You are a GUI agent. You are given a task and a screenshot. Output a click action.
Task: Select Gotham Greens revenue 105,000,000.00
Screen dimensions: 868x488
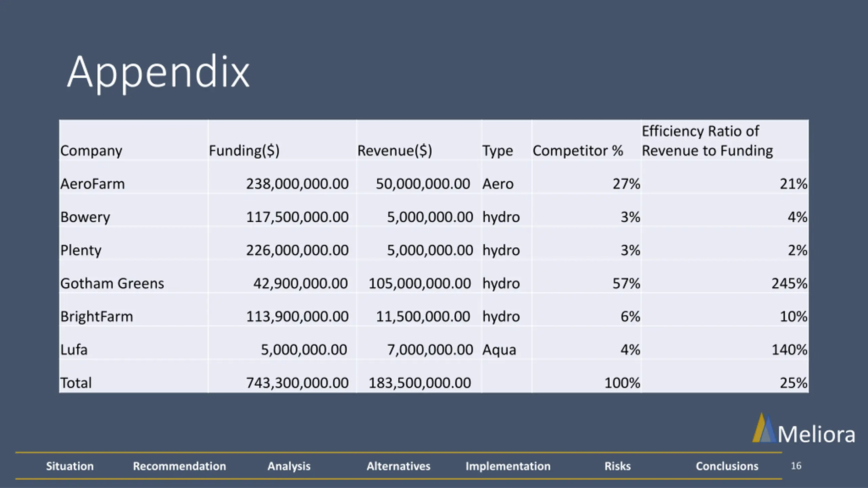click(420, 283)
